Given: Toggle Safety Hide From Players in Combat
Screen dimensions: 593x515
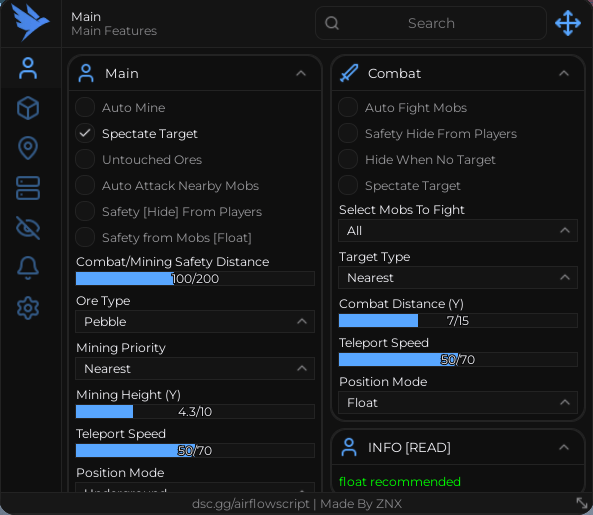Looking at the screenshot, I should coord(348,133).
